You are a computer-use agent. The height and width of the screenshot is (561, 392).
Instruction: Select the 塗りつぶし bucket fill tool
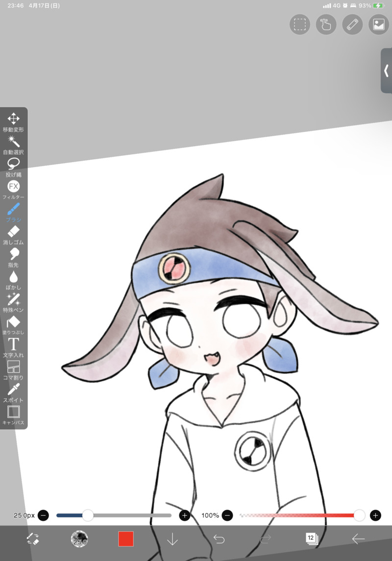[x=14, y=325]
